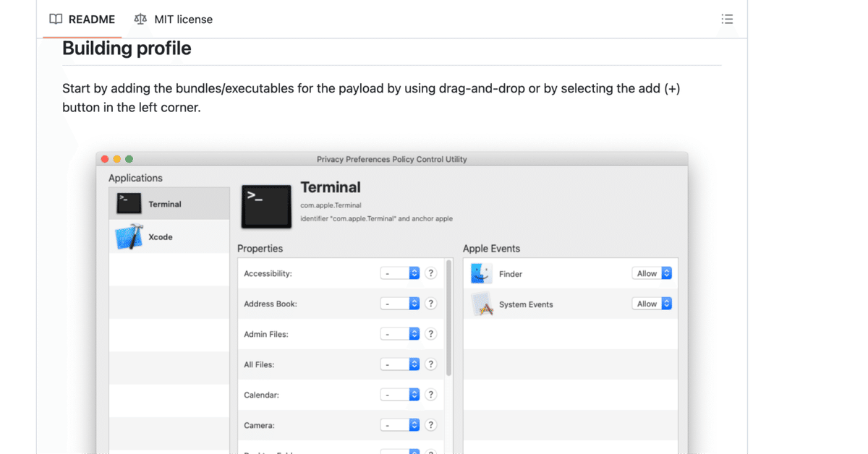Click the large Terminal header icon
Image resolution: width=868 pixels, height=454 pixels.
tap(266, 205)
